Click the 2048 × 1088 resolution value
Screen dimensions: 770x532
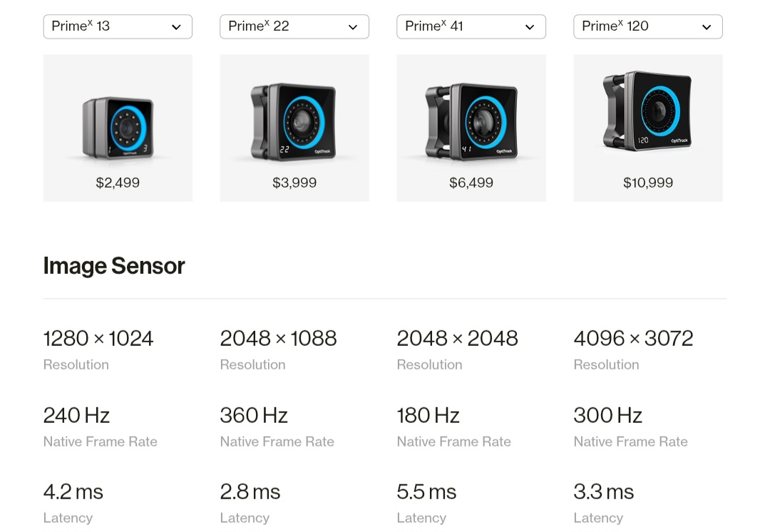click(x=278, y=339)
